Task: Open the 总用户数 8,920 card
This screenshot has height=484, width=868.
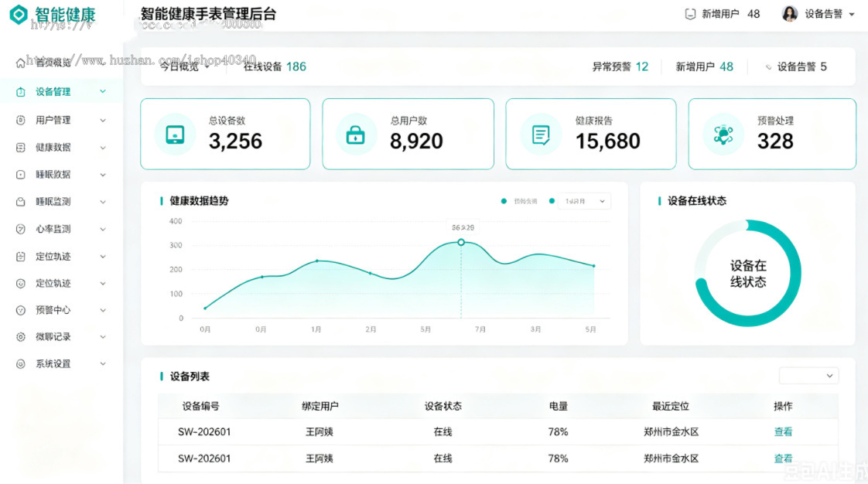Action: coord(408,134)
